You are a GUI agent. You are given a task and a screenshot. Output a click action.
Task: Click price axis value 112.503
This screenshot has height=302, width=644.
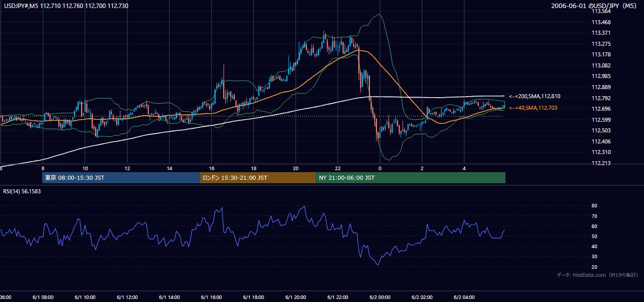(601, 130)
